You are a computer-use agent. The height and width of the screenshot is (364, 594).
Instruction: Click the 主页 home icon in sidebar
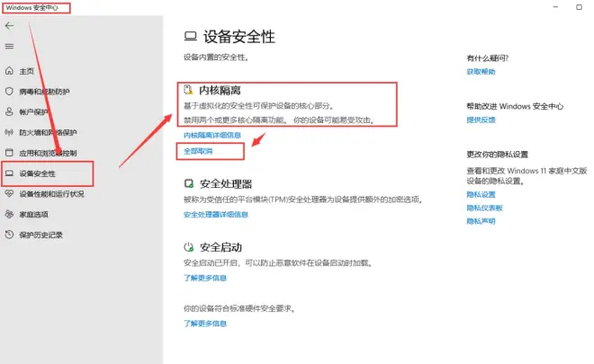point(10,70)
